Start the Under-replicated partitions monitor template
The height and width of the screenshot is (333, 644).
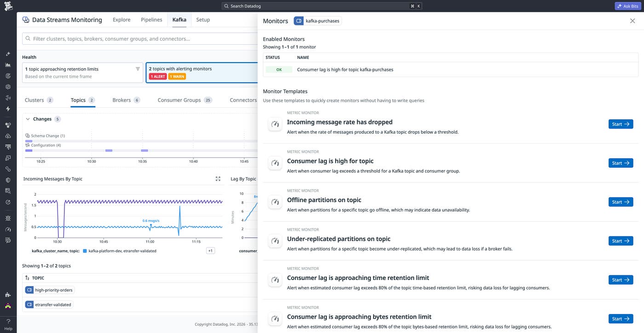(x=621, y=241)
